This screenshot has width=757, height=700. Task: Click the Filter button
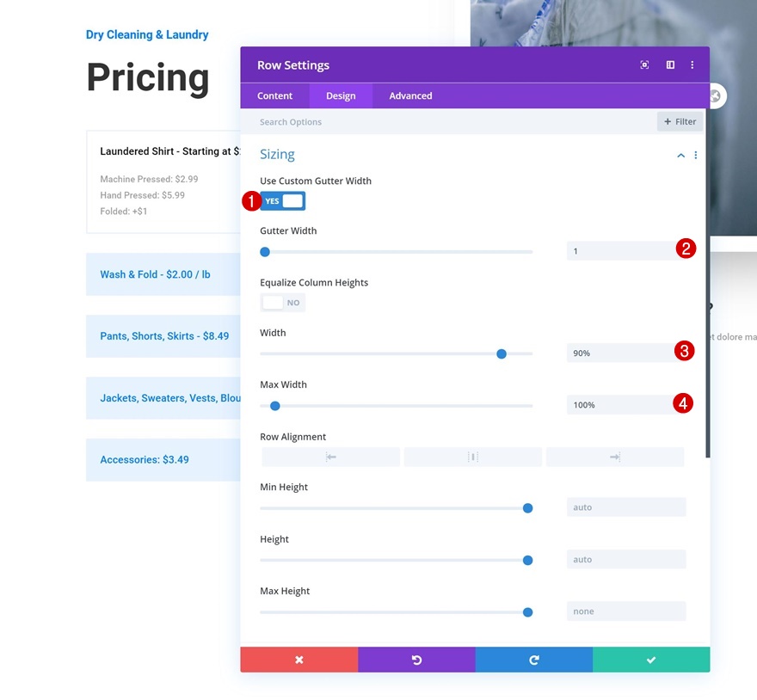pyautogui.click(x=680, y=122)
